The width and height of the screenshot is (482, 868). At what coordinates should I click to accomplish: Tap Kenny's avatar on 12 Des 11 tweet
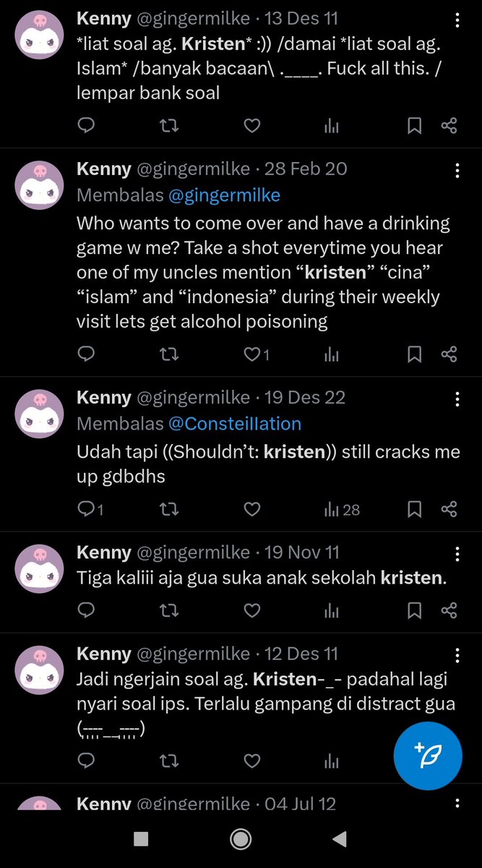tap(40, 671)
